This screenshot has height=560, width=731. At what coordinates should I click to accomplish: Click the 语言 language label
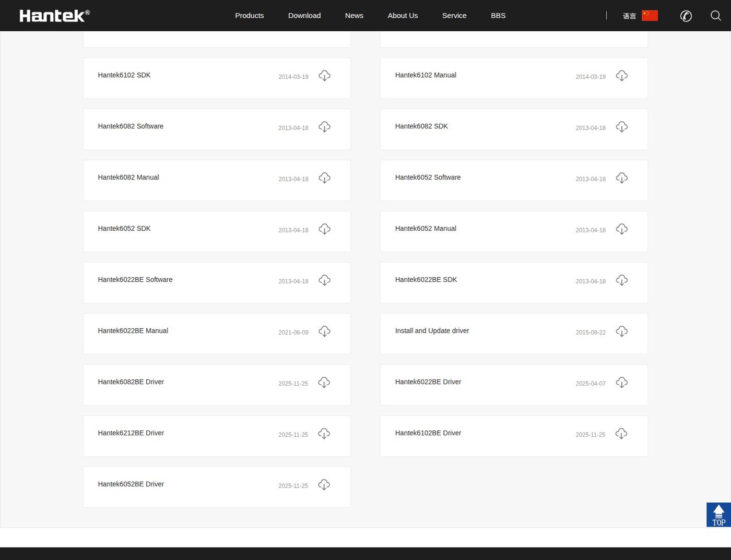tap(629, 16)
